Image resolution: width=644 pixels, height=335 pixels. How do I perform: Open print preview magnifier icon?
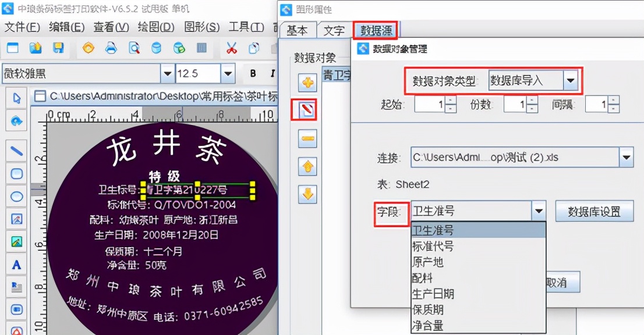tap(134, 48)
